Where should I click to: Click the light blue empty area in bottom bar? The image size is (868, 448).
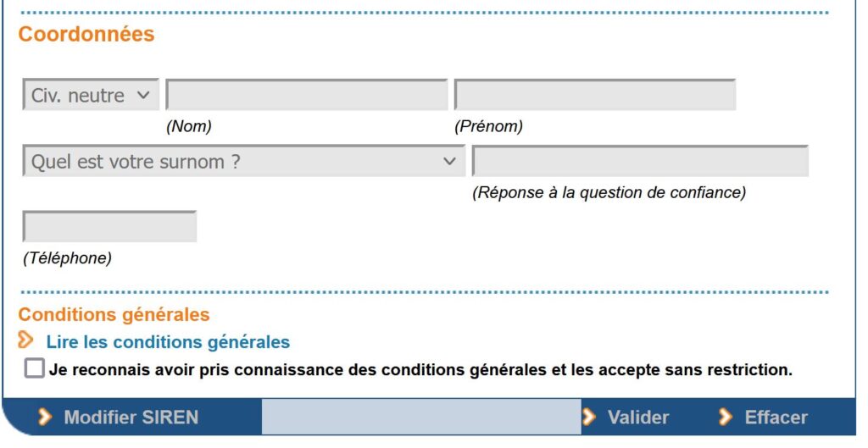click(x=420, y=418)
